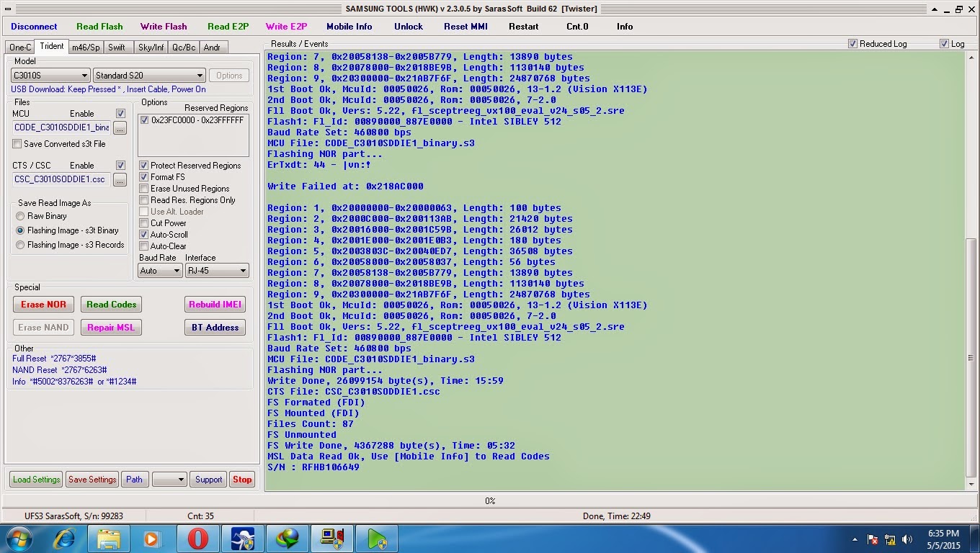Screen dimensions: 980x553
Task: Open the network status tray icon
Action: pos(891,539)
